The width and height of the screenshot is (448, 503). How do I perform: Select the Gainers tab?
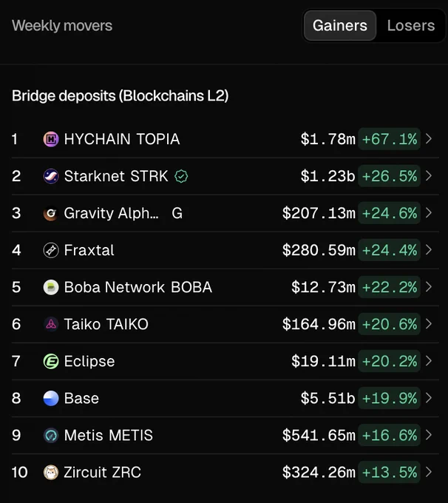(x=340, y=26)
